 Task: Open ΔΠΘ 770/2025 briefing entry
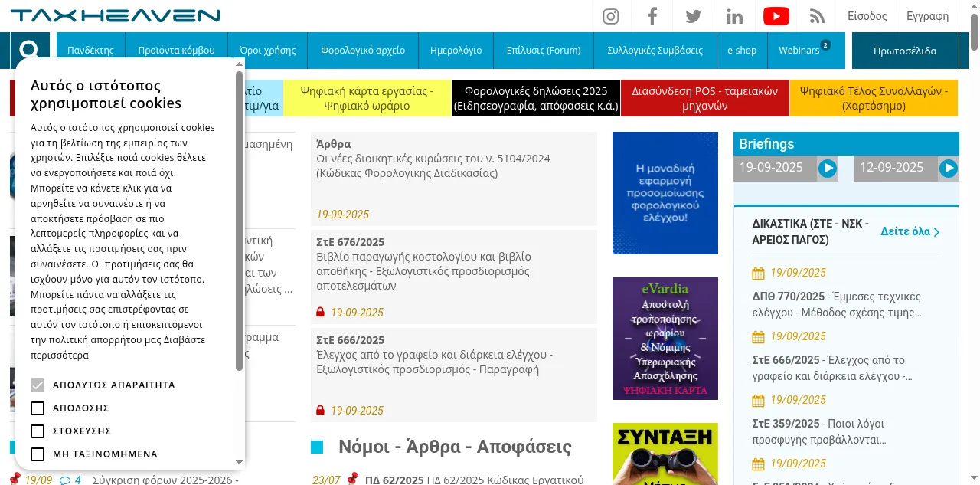coord(837,304)
